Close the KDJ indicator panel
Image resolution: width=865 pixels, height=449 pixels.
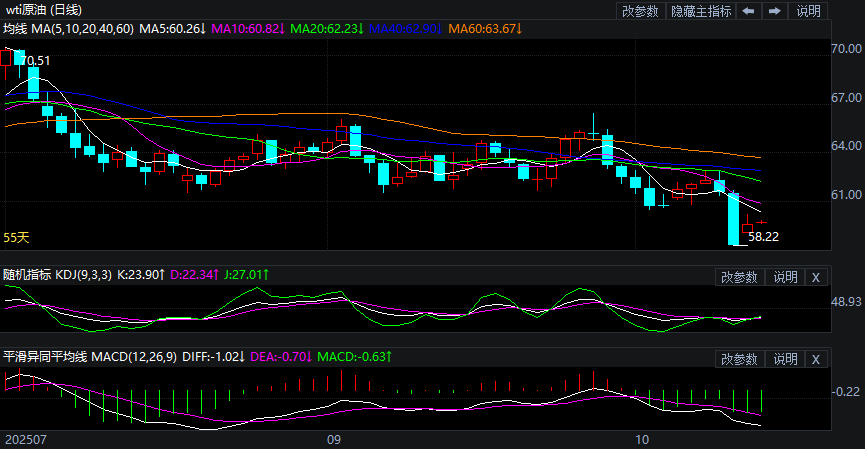pyautogui.click(x=815, y=277)
